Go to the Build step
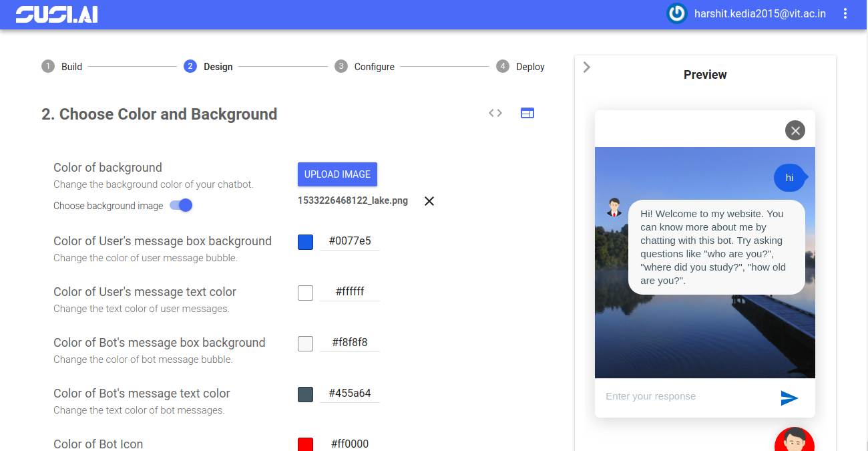Viewport: 868px width, 451px height. (62, 66)
